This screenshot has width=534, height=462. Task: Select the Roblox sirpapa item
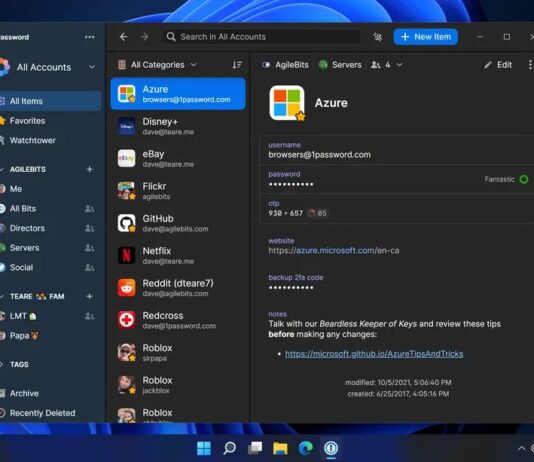click(x=178, y=353)
